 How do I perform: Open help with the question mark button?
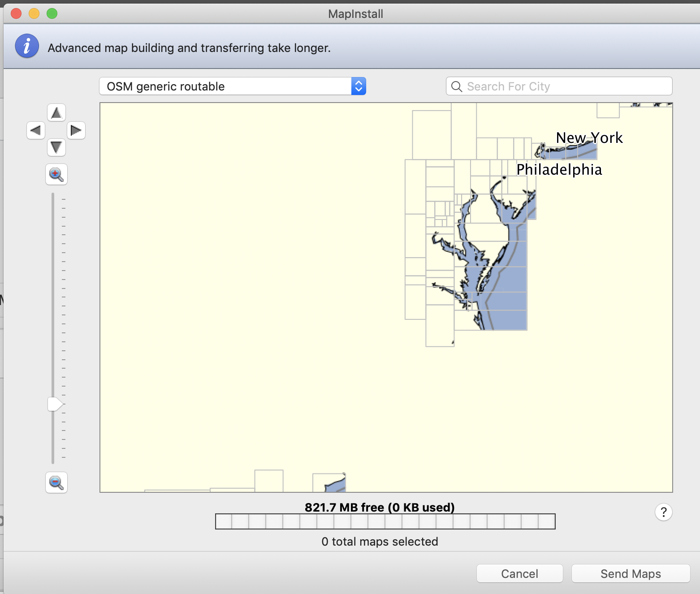click(664, 512)
